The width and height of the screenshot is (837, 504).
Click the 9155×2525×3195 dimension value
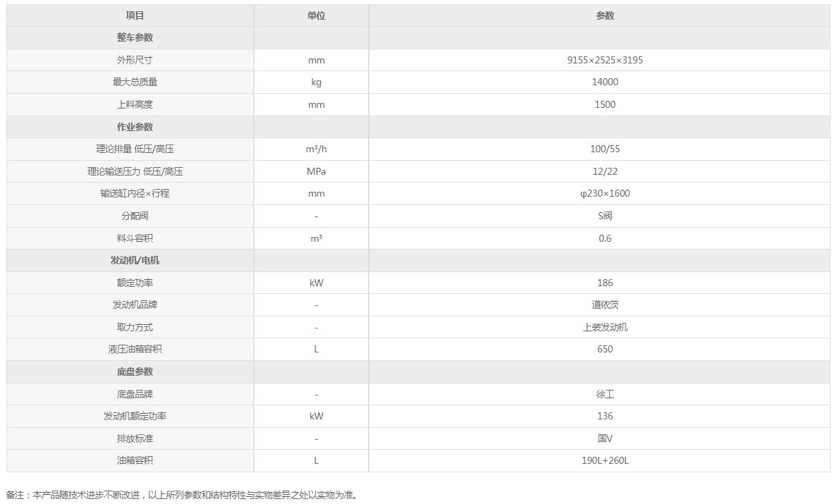click(605, 60)
